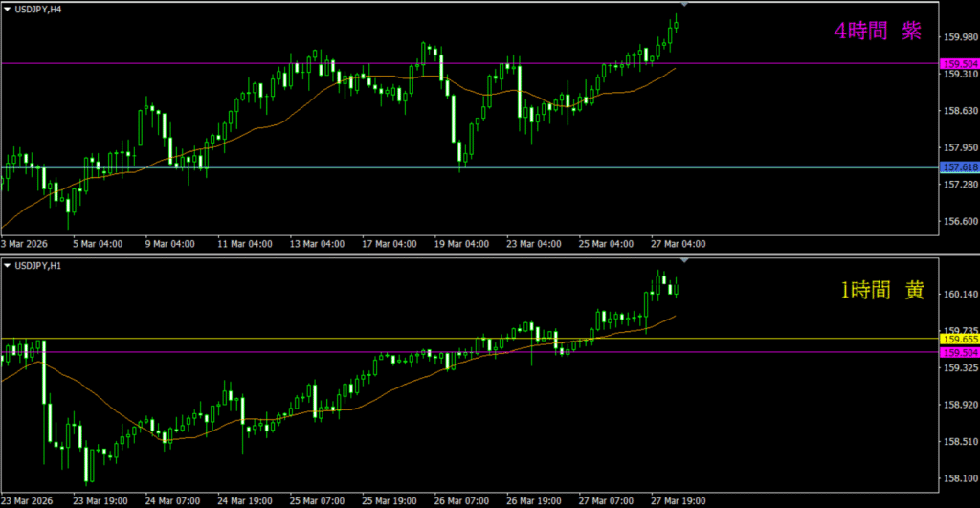
Task: Click the gray chart shift marker atop H4 chart
Action: [x=683, y=5]
